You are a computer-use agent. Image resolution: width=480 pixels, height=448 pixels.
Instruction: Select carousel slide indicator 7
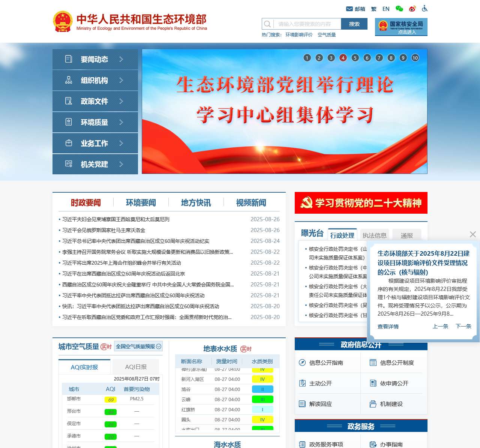coord(379,58)
